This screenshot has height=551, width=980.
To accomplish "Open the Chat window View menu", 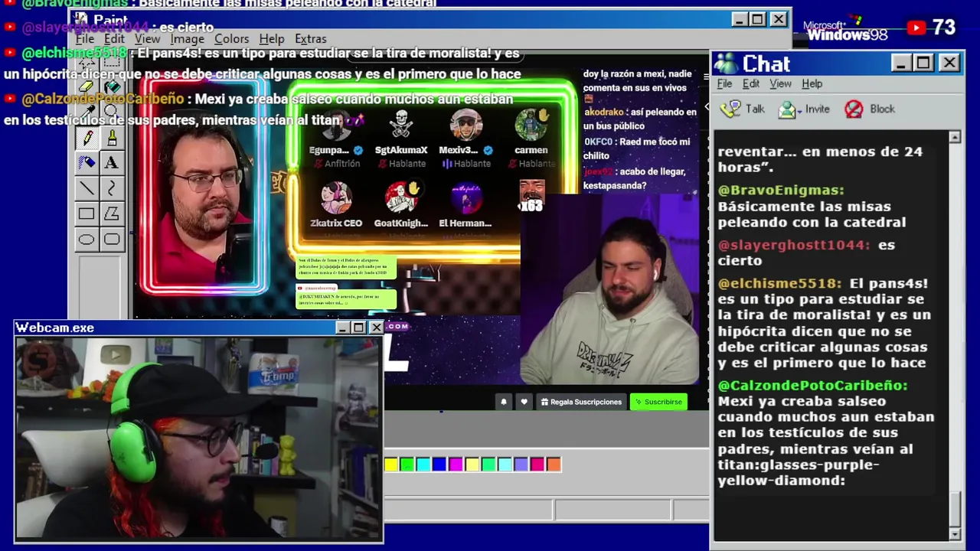I will pos(780,83).
